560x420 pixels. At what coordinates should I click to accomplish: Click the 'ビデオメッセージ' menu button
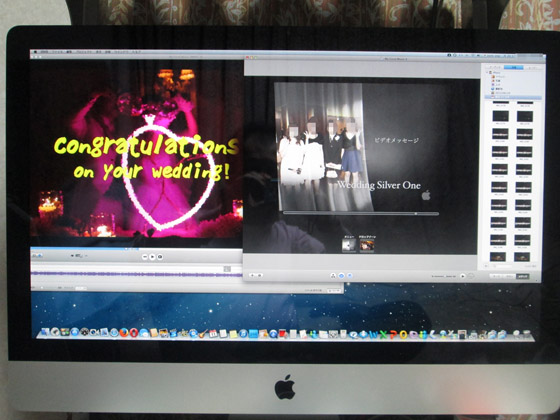tap(396, 140)
